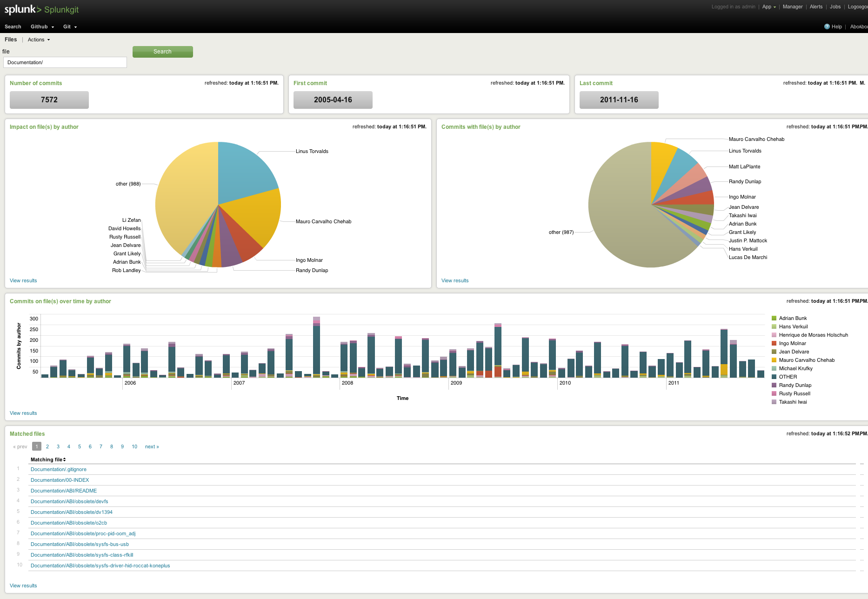The height and width of the screenshot is (599, 868).
Task: Click the 2011-11-16 last commit value
Action: 619,100
